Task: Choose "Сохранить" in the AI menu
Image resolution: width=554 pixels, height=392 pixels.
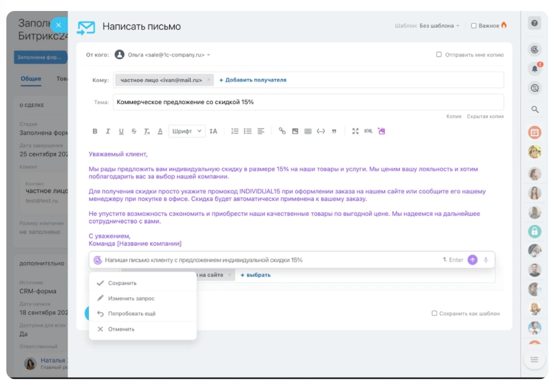Action: pos(122,283)
